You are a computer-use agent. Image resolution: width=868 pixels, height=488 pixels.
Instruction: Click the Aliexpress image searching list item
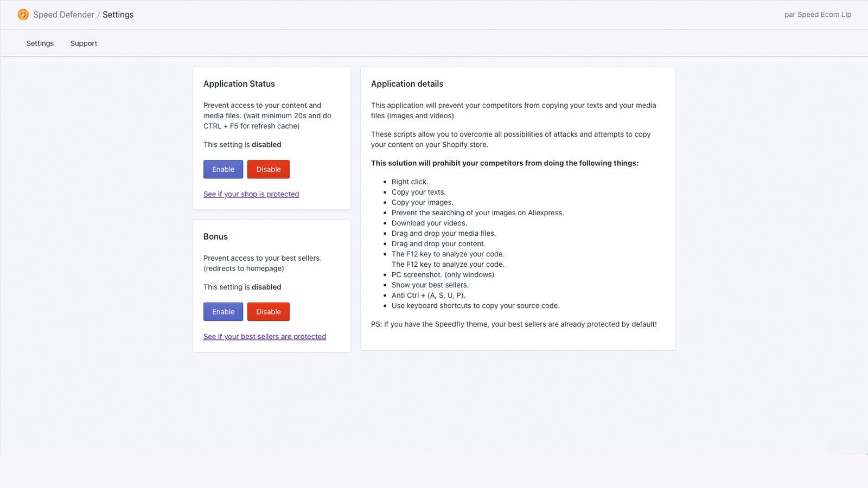click(477, 213)
